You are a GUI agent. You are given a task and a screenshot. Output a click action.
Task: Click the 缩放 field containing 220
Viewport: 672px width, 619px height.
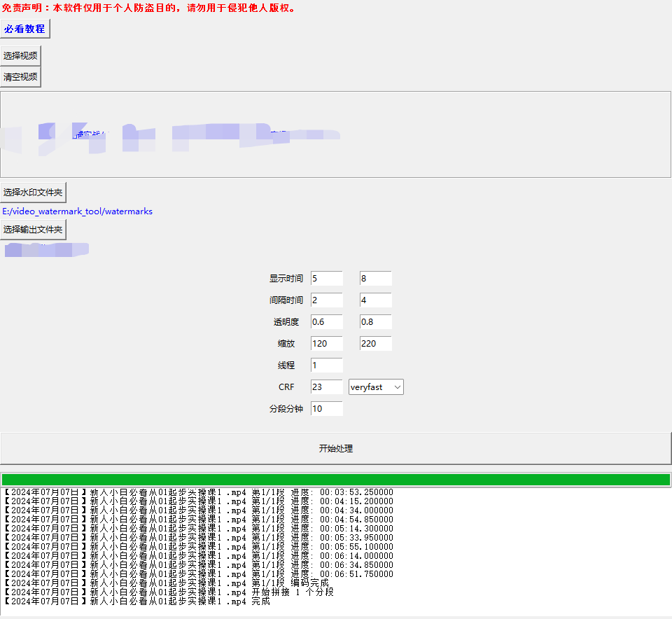point(375,344)
